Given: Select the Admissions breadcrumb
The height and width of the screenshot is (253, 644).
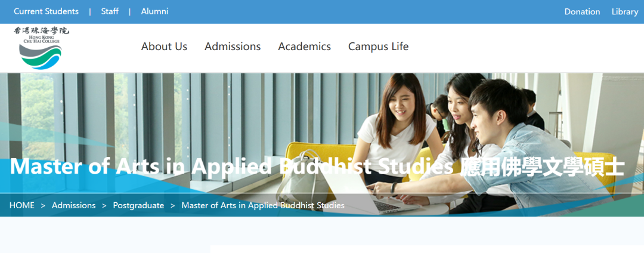Looking at the screenshot, I should tap(73, 205).
